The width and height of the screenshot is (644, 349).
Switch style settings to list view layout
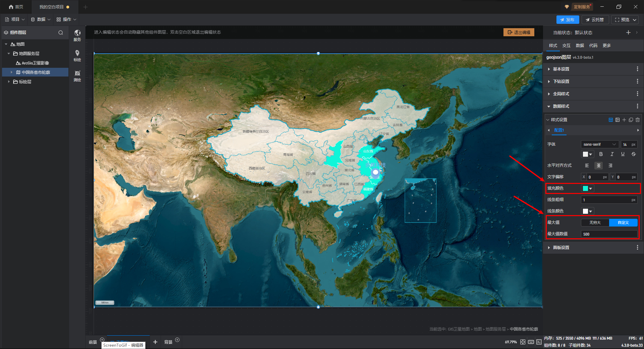[618, 120]
